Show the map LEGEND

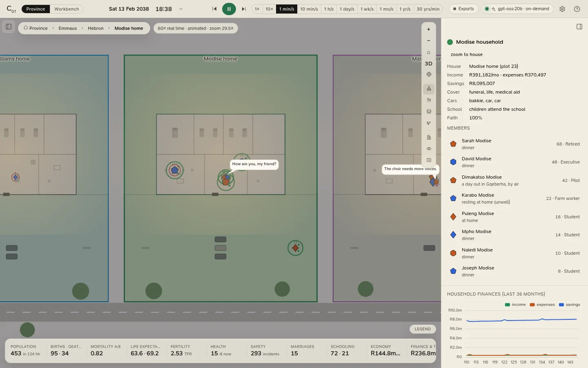(423, 329)
